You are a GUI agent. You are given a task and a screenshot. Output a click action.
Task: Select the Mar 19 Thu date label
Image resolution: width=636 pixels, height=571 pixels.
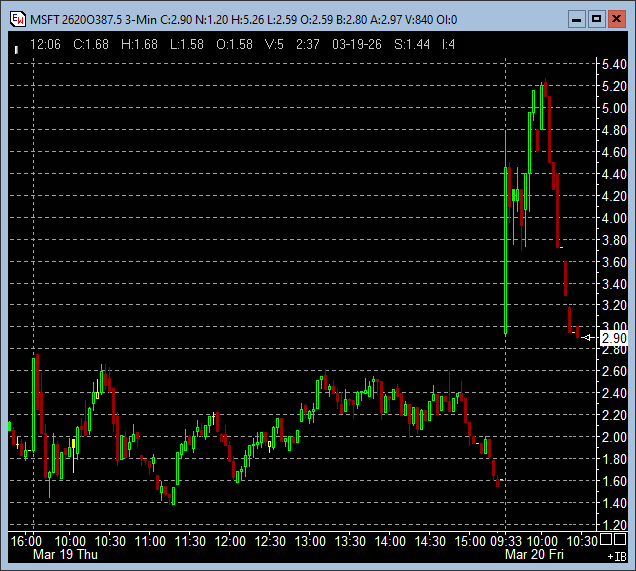tap(65, 553)
